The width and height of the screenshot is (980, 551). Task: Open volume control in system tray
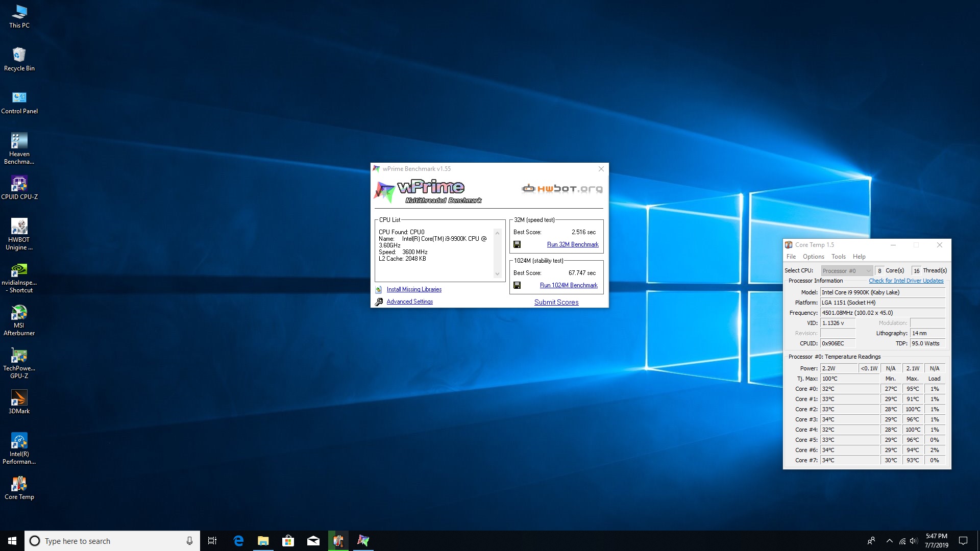pos(914,541)
